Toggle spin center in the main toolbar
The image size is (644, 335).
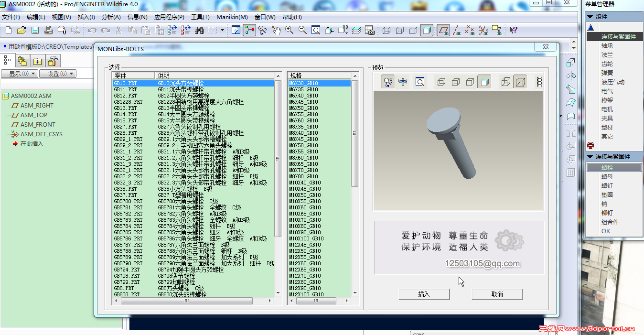tap(249, 30)
